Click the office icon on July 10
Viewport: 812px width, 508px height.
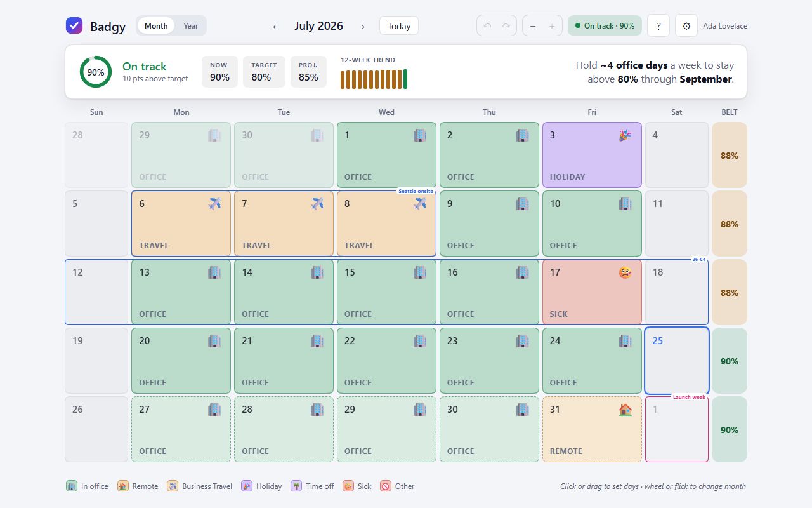pyautogui.click(x=625, y=204)
